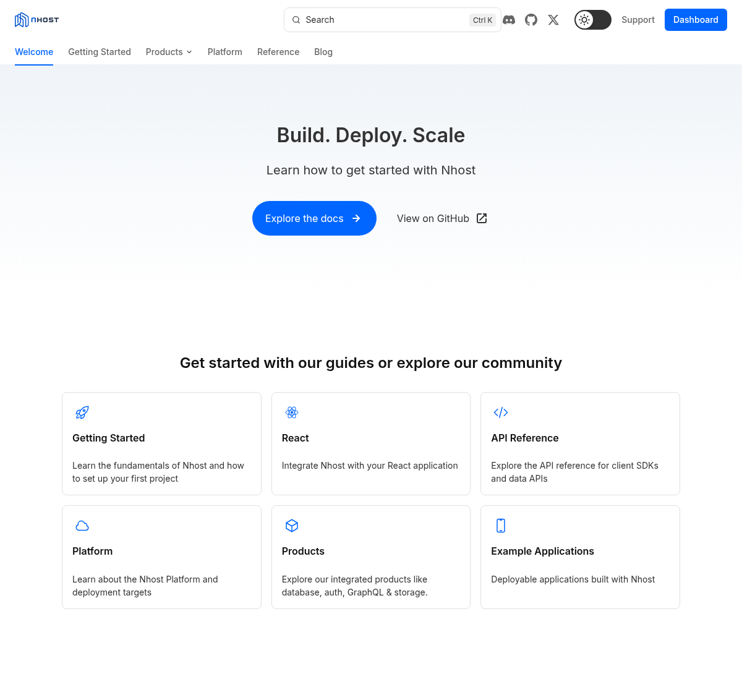Click the search magnifier icon
742x700 pixels.
click(x=296, y=20)
